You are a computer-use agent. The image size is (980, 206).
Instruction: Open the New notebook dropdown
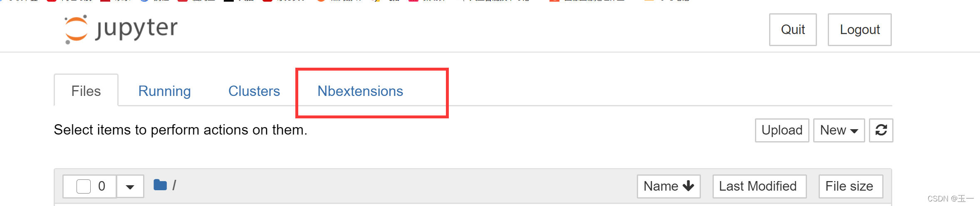tap(839, 130)
